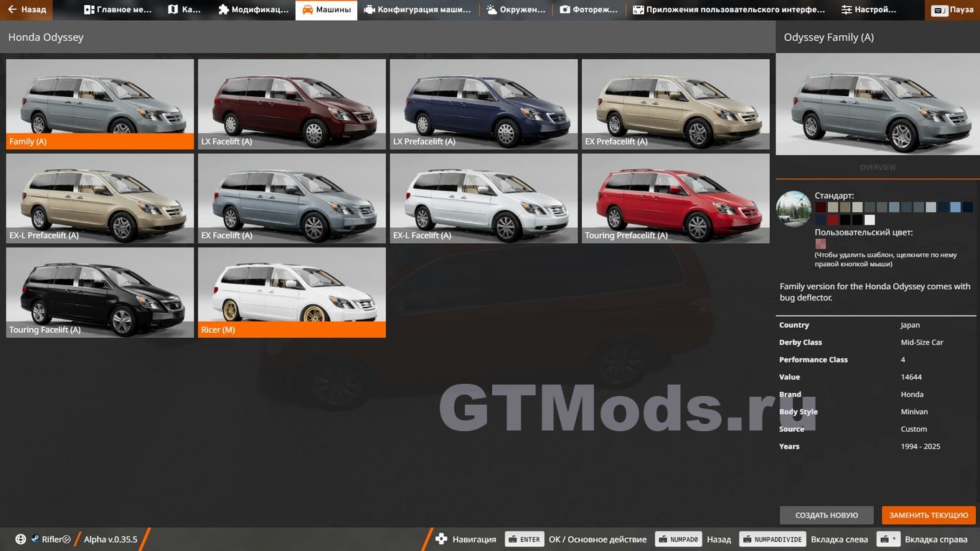Click the Country value Japan

pos(910,325)
